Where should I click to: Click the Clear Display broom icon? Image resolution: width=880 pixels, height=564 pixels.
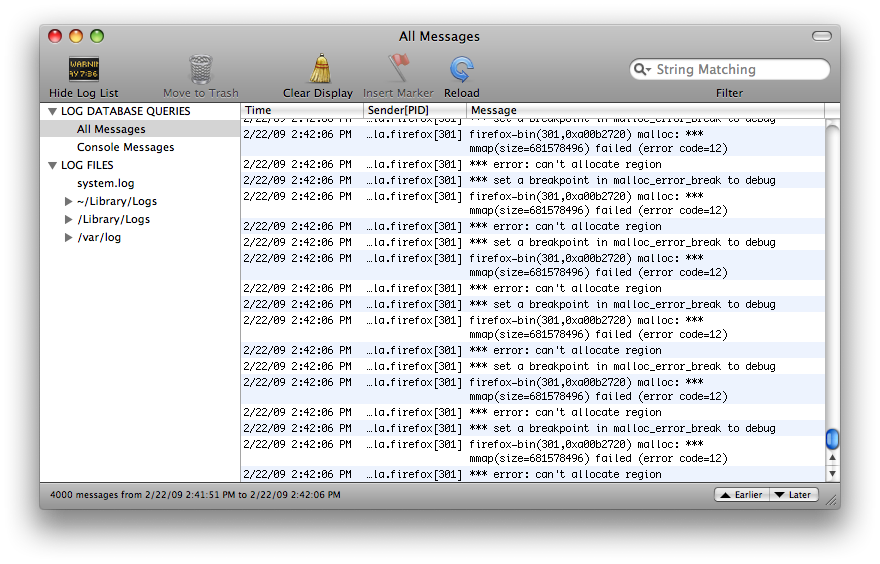(320, 68)
